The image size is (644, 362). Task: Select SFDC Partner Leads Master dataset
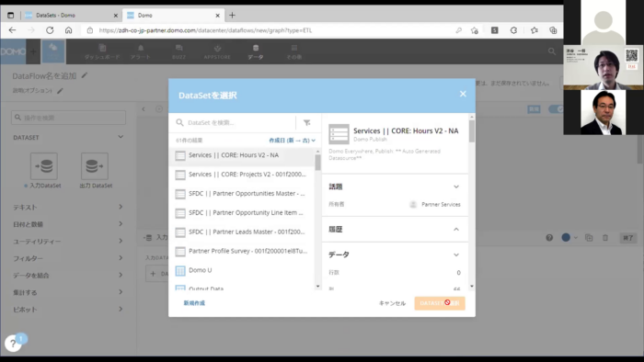point(242,232)
